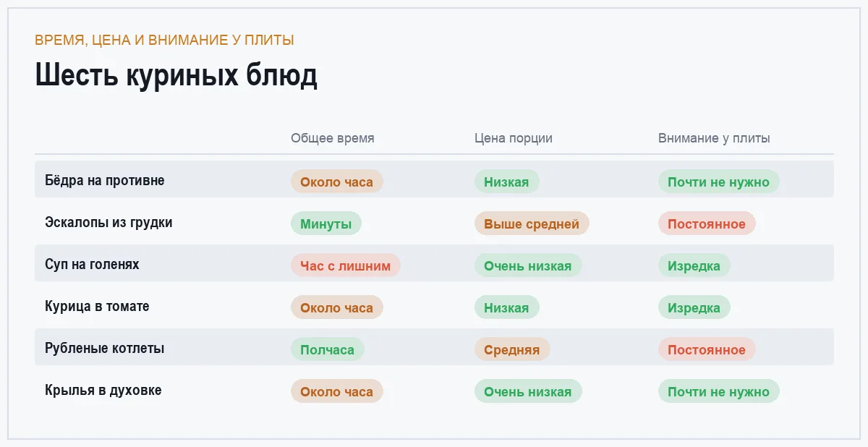Click the "Полчаса" time badge
The image size is (868, 447).
328,349
